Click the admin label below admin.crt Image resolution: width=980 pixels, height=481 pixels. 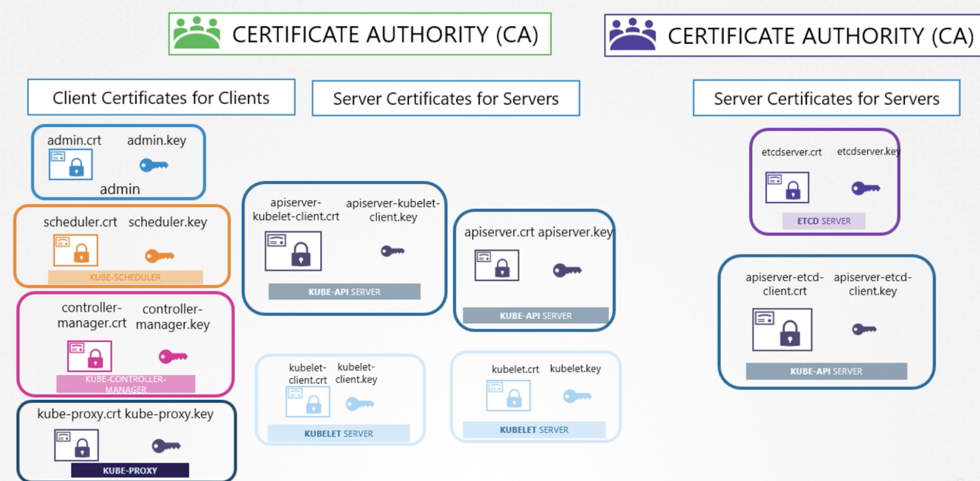pos(120,189)
